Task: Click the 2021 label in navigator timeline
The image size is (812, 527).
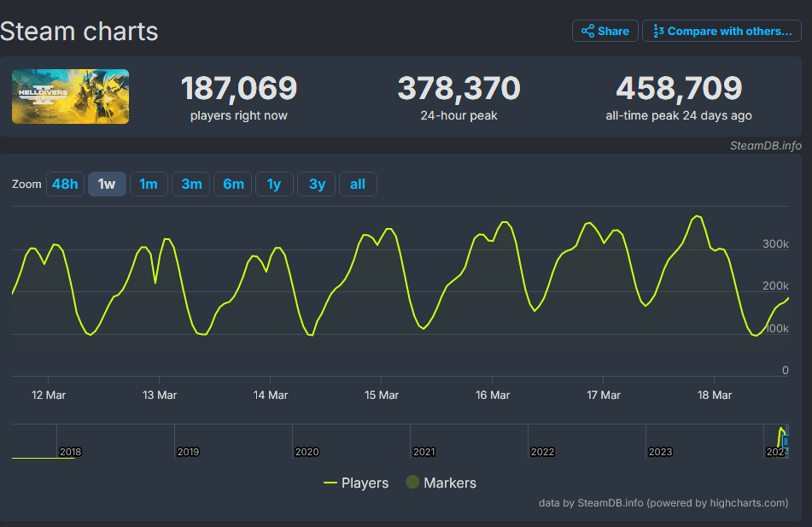Action: coord(424,452)
